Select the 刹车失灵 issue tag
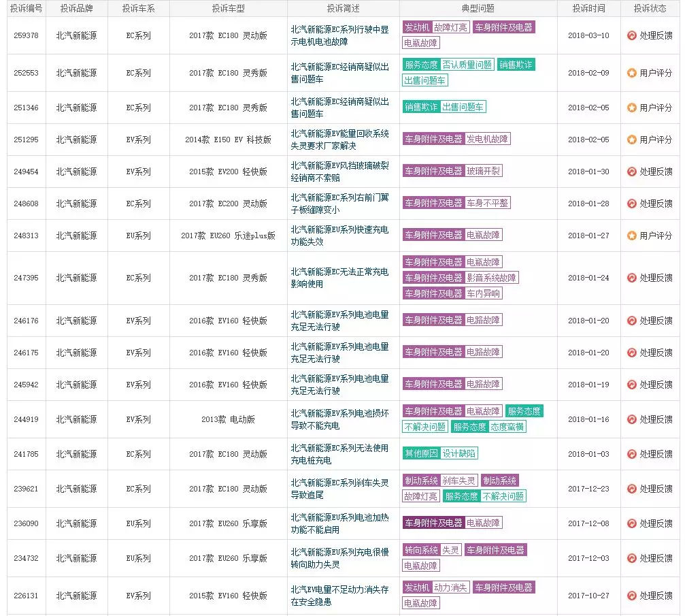Image resolution: width=685 pixels, height=616 pixels. pos(459,481)
